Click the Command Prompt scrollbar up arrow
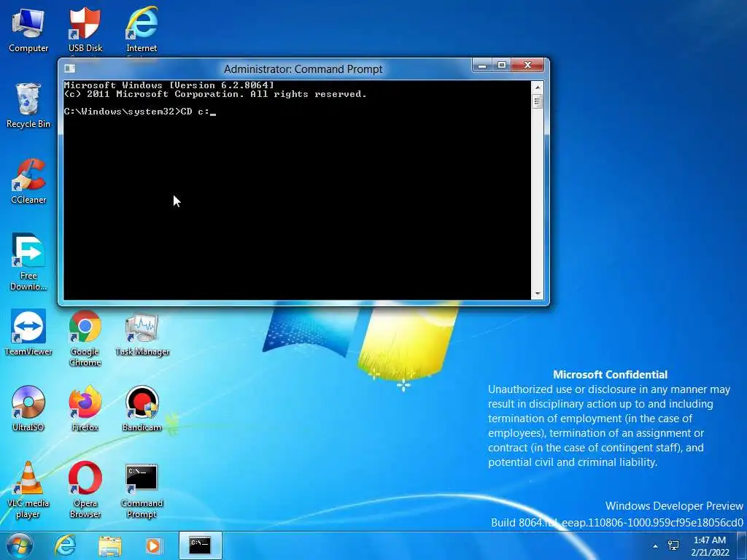Viewport: 747px width, 560px height. click(538, 87)
